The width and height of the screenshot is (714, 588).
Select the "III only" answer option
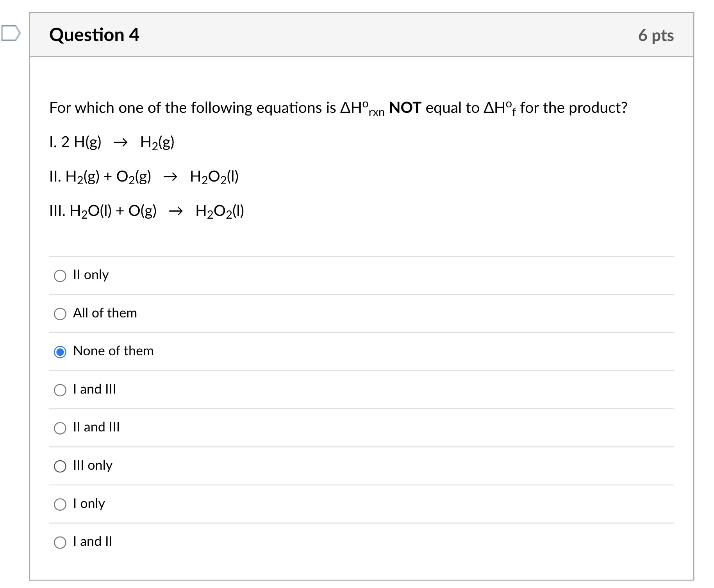point(60,466)
